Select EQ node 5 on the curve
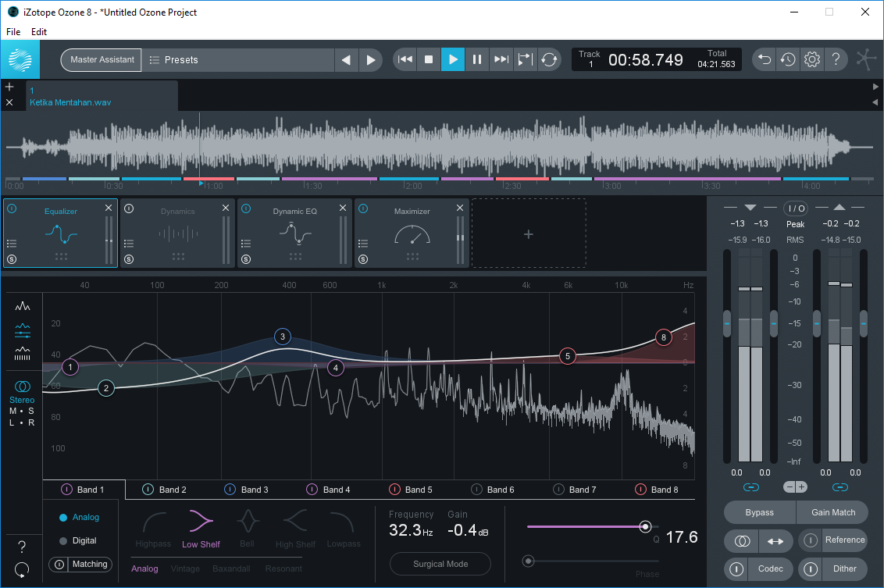The image size is (884, 588). pos(568,356)
